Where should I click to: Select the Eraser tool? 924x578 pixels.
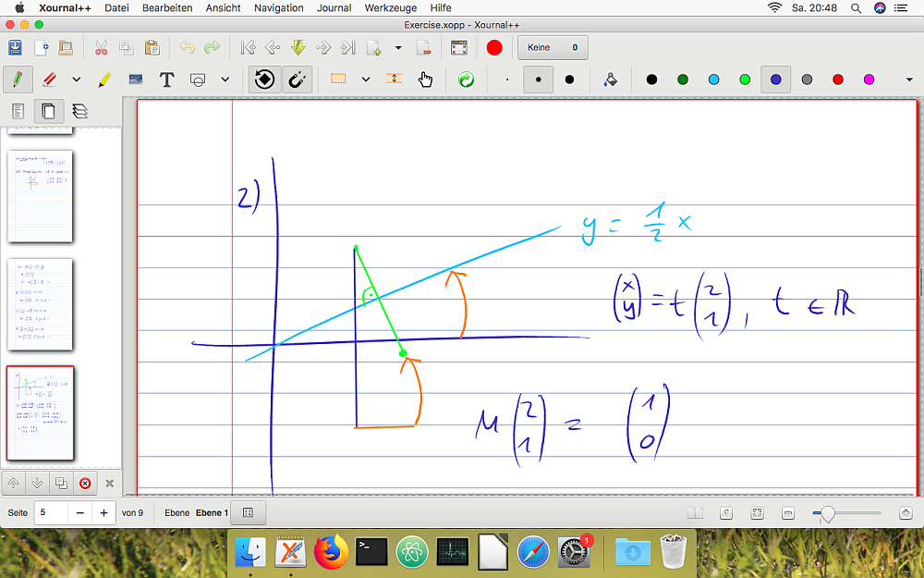pos(50,79)
